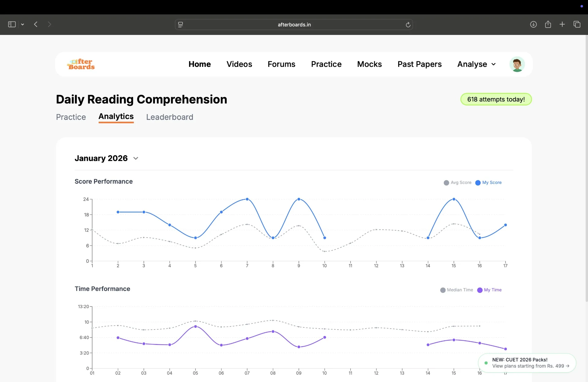Show the tab overview icon

tap(577, 24)
